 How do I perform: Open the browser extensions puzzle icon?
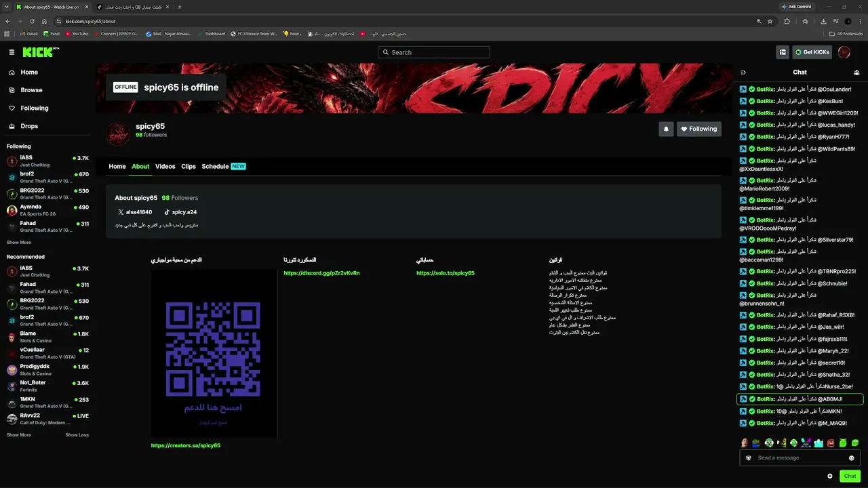pyautogui.click(x=787, y=21)
